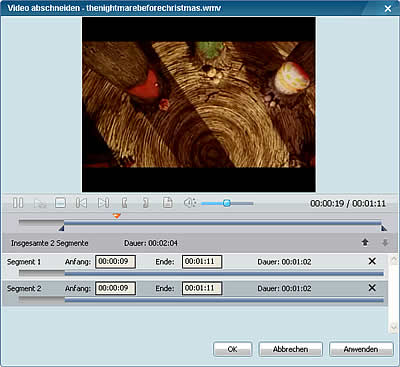Viewport: 400px width, 367px height.
Task: Jump to previous frame
Action: click(x=81, y=203)
